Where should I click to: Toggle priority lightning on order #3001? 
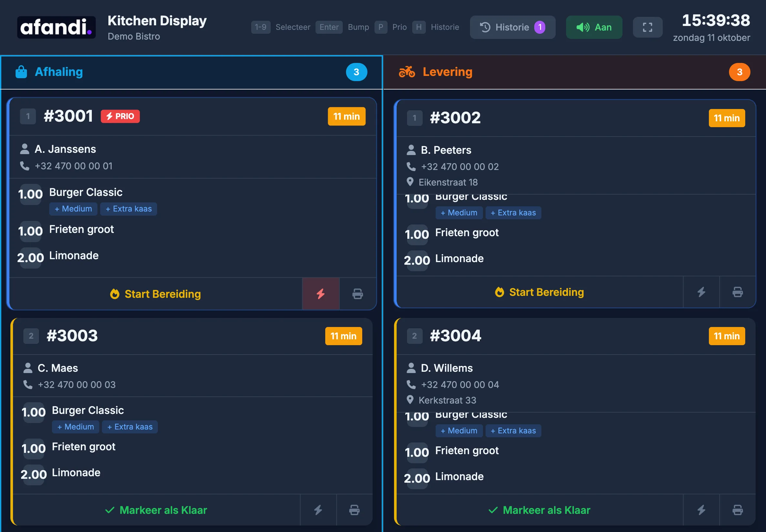tap(320, 294)
